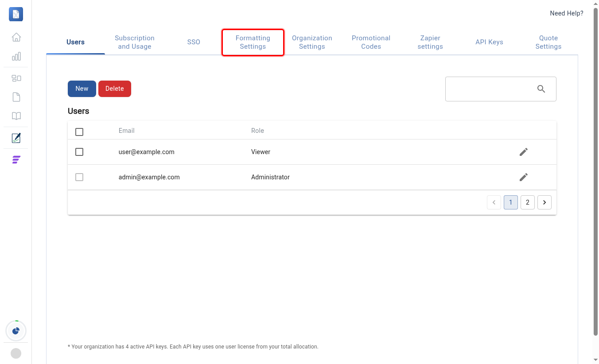Click the blue New button
This screenshot has height=364, width=599.
coord(82,89)
